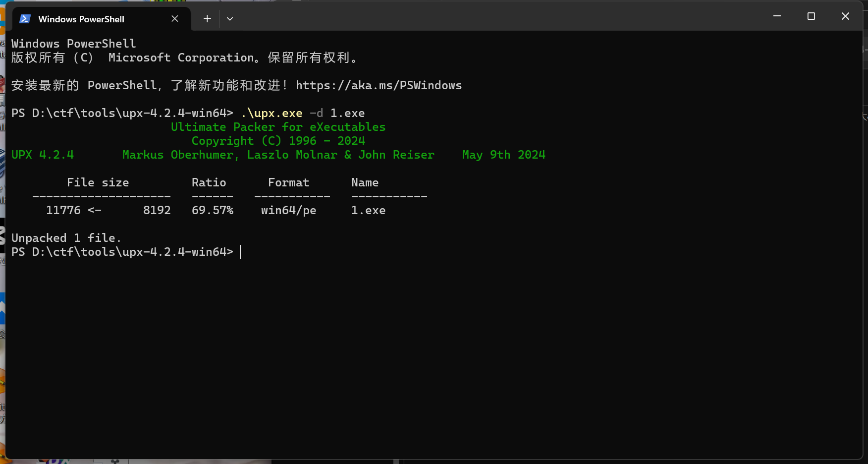This screenshot has height=464, width=868.
Task: Click the '.\upx.exe' command text
Action: coord(271,113)
